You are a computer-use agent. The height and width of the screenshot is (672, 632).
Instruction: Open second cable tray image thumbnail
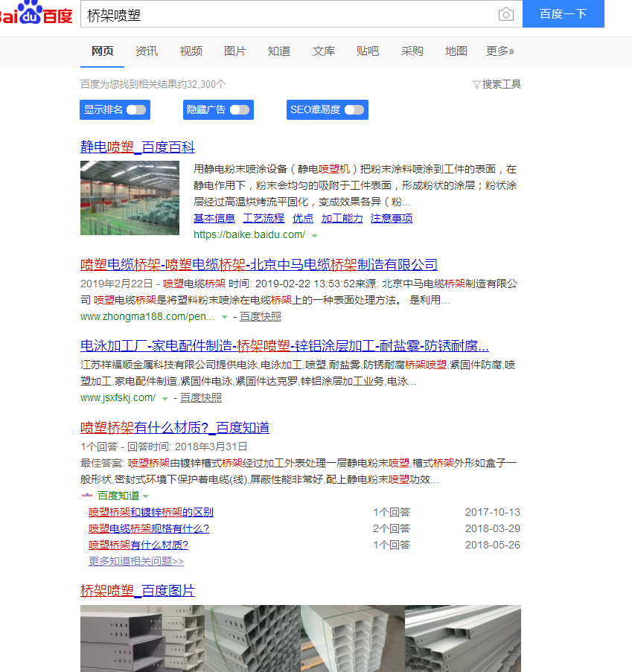point(252,639)
